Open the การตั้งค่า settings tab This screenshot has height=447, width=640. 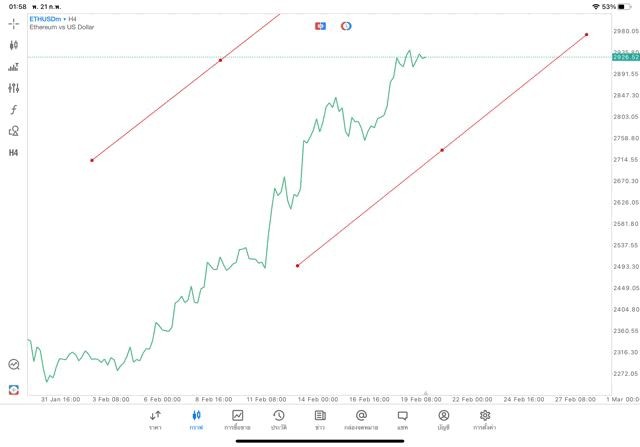tap(485, 419)
